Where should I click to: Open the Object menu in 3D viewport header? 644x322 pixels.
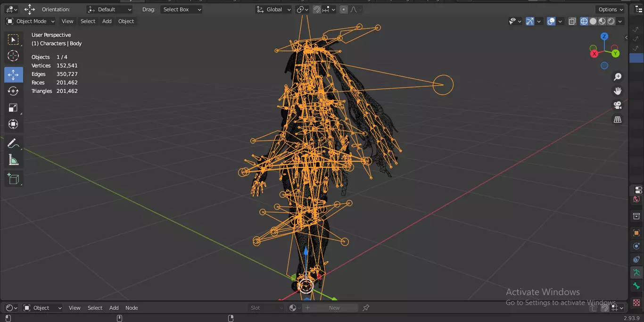126,21
